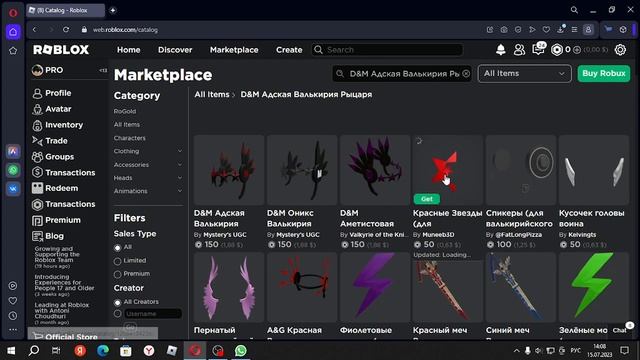Open VK in Opera sidebar

point(13,189)
